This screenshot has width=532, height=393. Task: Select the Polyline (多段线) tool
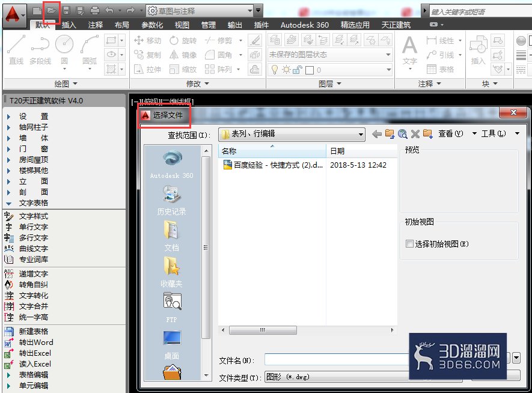40,49
